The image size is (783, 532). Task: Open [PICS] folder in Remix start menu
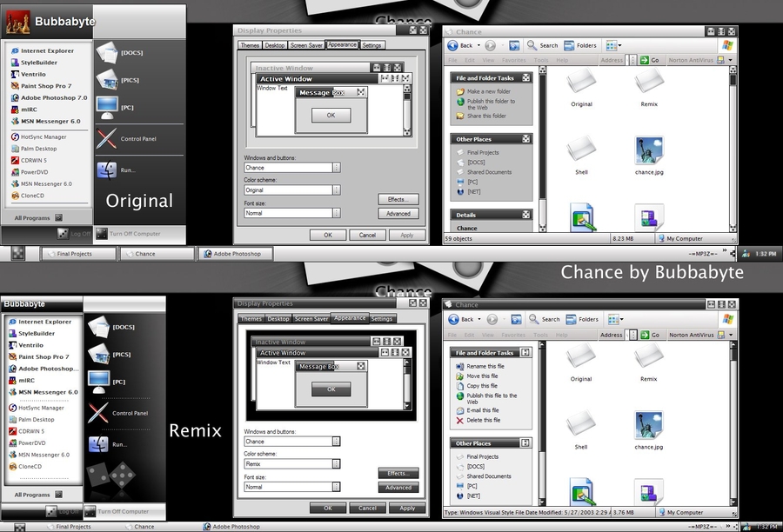tap(110, 355)
